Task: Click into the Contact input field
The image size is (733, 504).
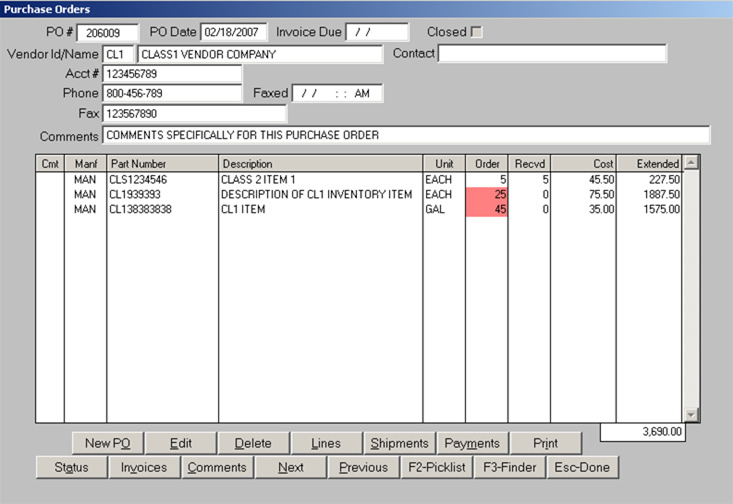Action: pos(552,54)
